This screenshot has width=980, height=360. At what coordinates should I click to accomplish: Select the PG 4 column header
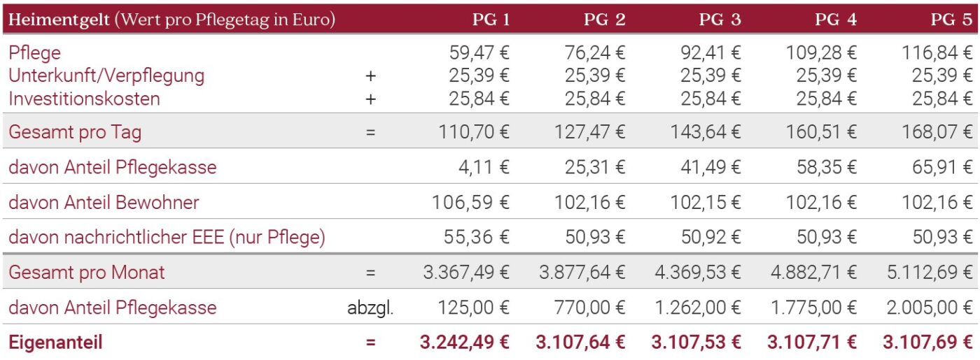(836, 20)
